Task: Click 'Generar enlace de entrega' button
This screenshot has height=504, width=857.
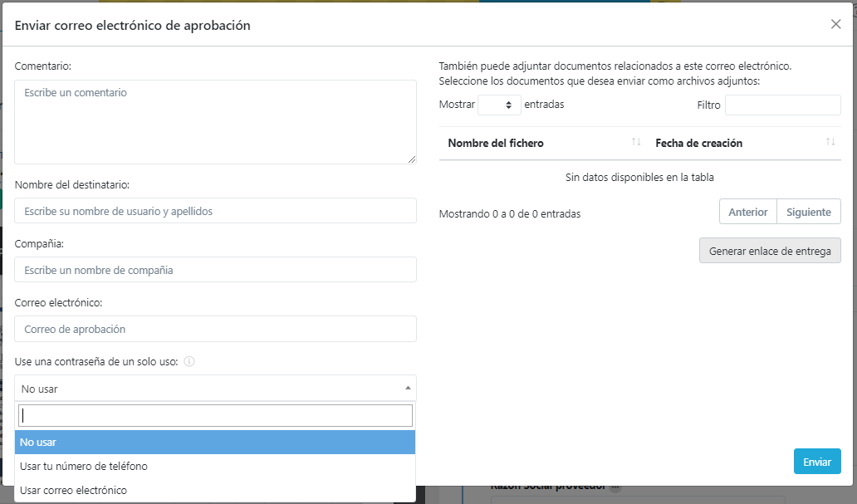Action: tap(770, 251)
